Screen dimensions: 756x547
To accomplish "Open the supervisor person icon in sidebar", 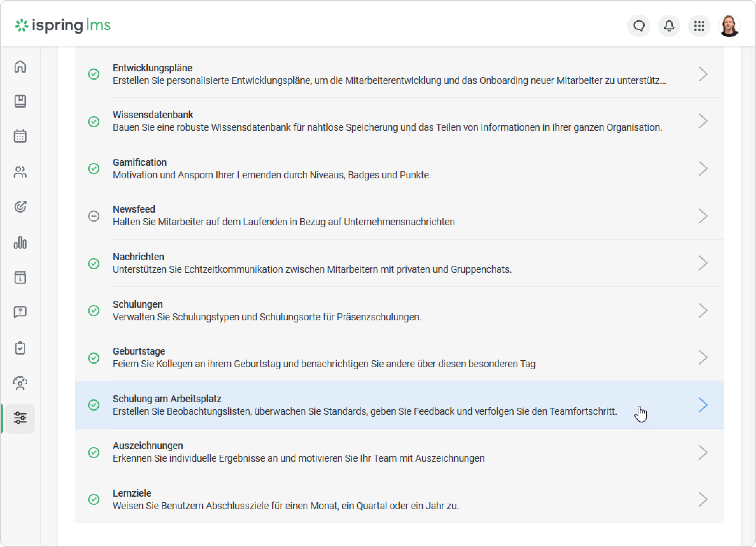I will 20,383.
